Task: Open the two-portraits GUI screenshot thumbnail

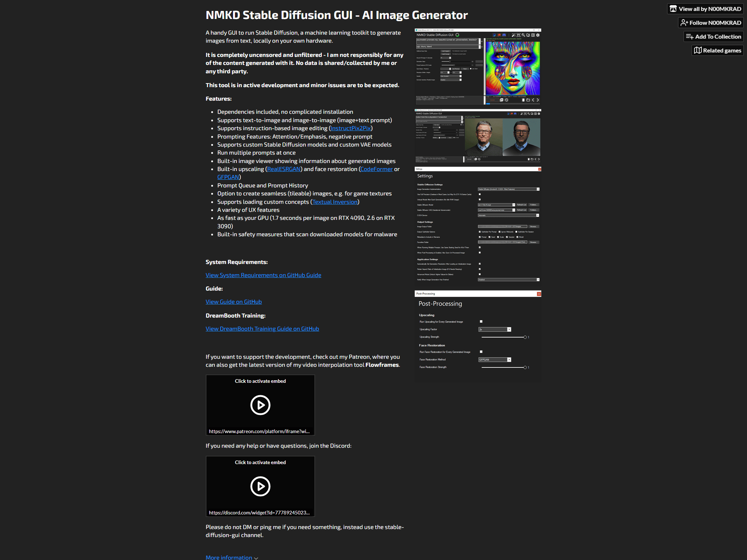Action: click(478, 136)
